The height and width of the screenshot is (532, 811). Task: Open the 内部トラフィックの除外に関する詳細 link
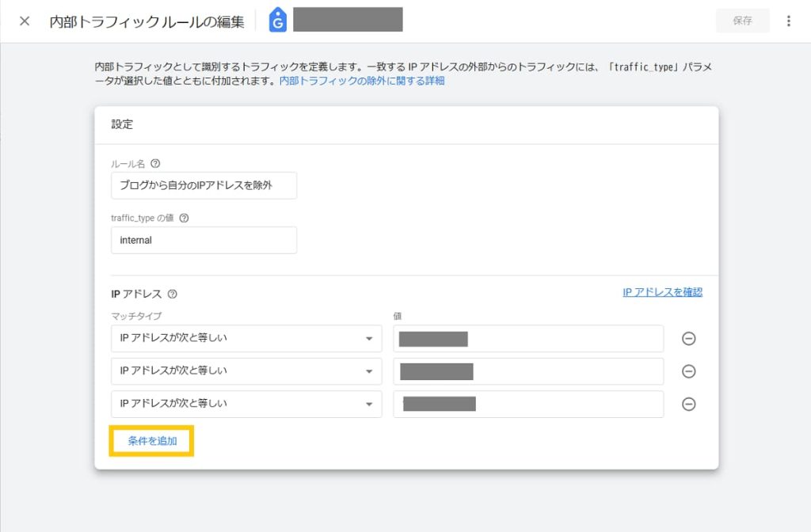pyautogui.click(x=362, y=81)
